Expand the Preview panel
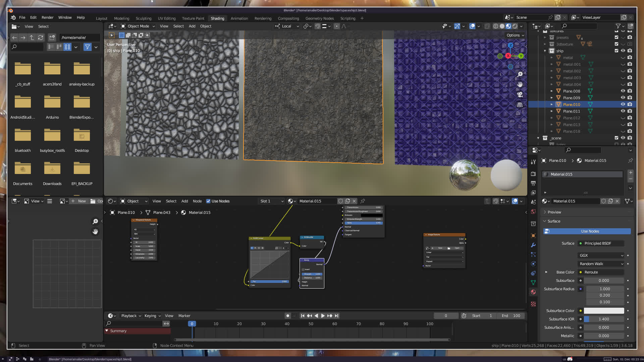Image resolution: width=644 pixels, height=362 pixels. click(x=554, y=212)
